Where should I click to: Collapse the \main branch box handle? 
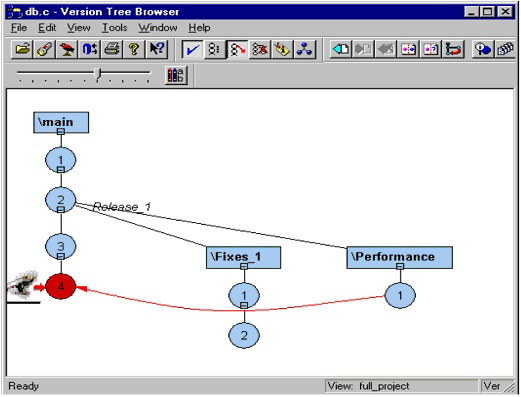coord(61,132)
